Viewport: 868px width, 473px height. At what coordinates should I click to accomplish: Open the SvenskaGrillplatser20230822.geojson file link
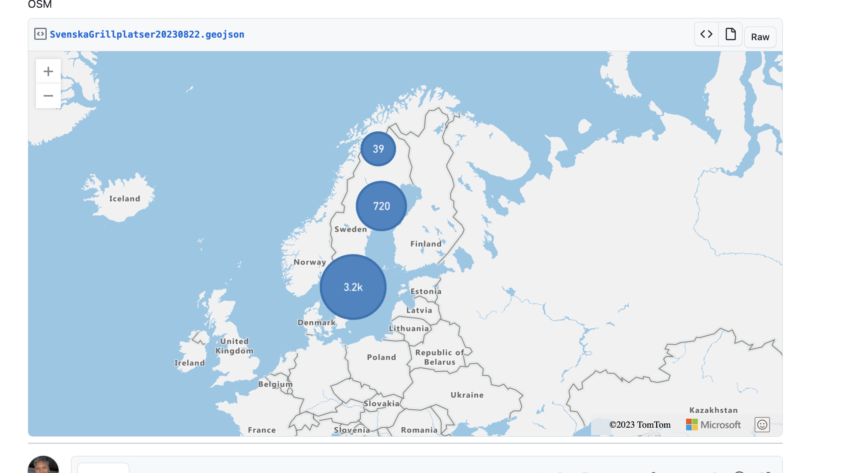click(x=147, y=34)
